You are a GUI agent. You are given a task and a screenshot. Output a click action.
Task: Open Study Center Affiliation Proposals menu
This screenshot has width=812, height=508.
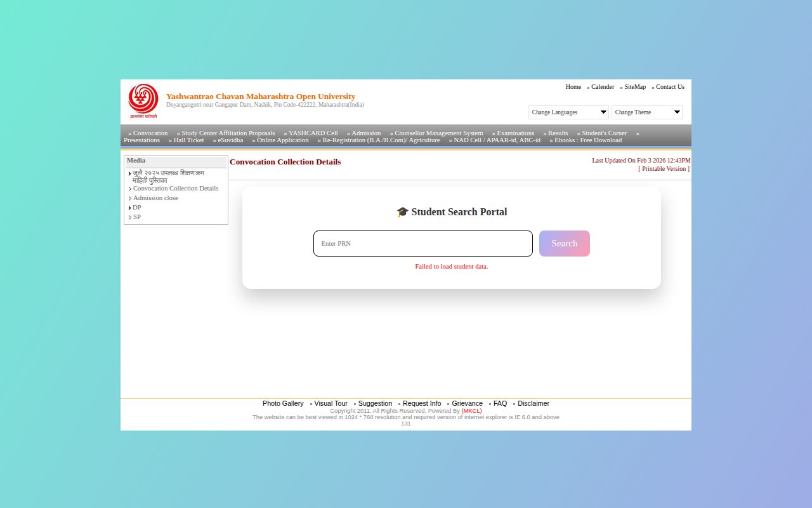pos(228,133)
